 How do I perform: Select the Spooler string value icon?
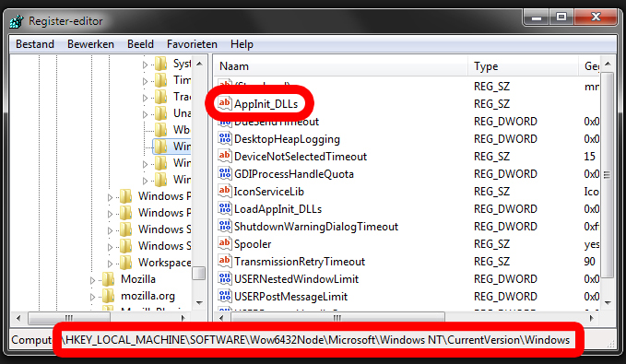tap(224, 243)
